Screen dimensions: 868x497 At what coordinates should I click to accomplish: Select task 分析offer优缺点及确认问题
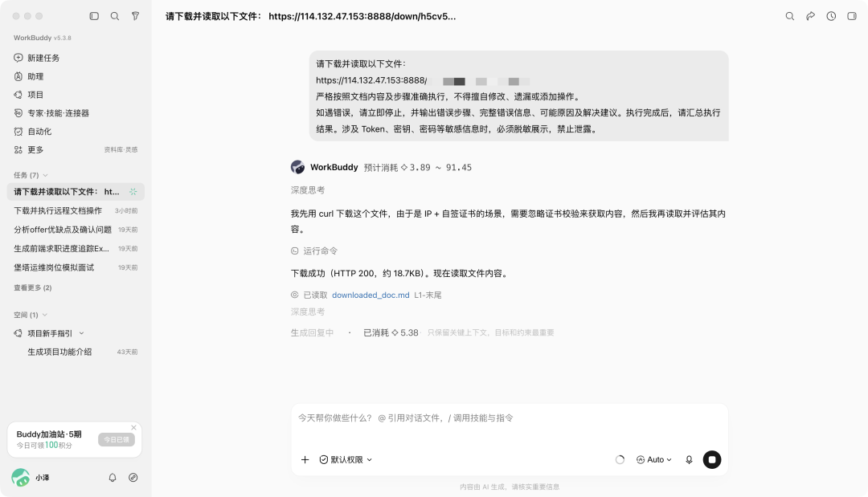76,230
